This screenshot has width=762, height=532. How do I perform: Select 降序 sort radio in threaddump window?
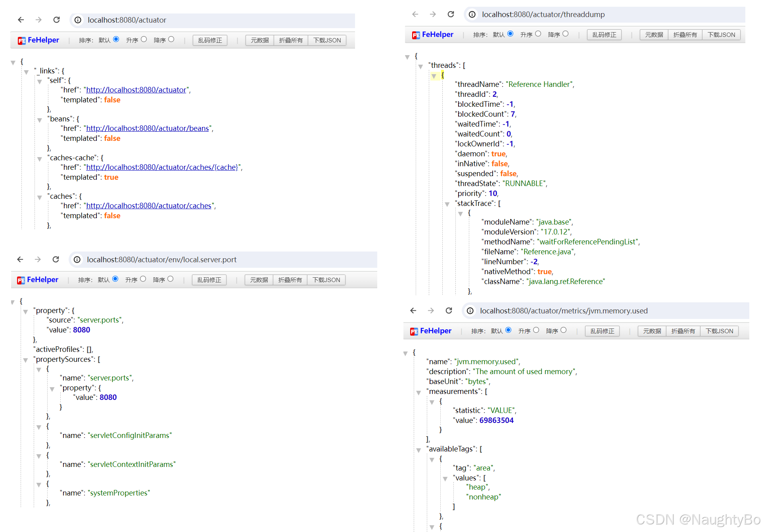(x=566, y=34)
